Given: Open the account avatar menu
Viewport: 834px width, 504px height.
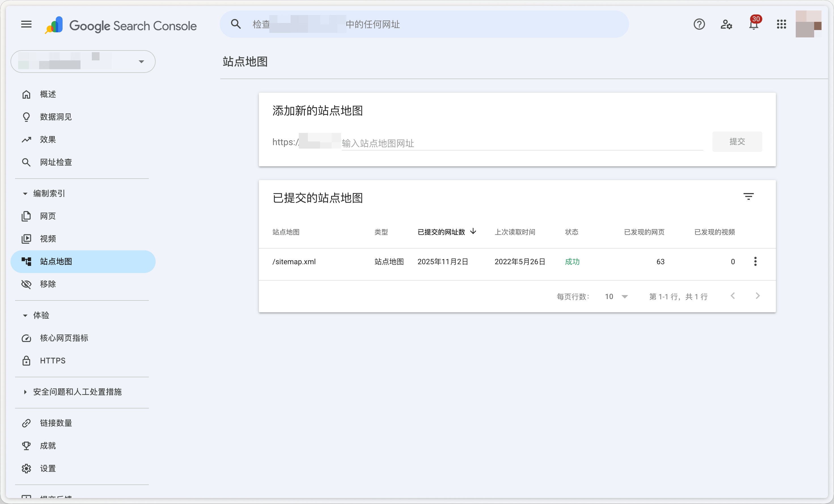Looking at the screenshot, I should [808, 24].
